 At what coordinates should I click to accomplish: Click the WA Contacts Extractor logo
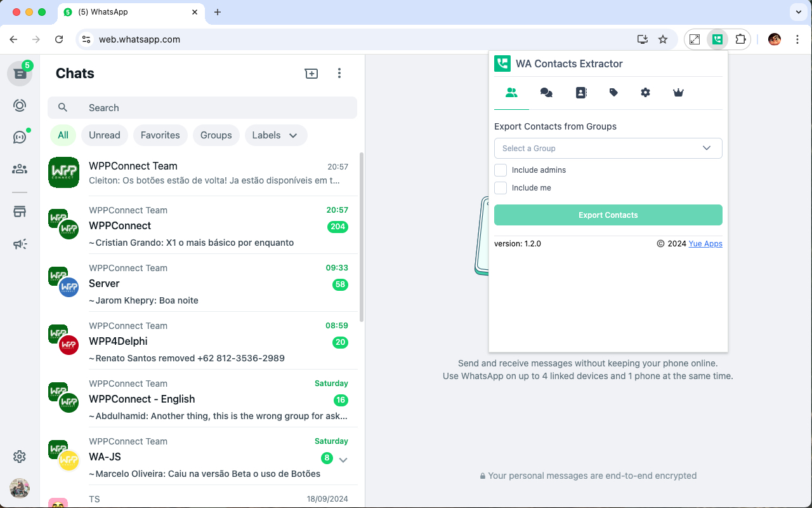pos(502,63)
